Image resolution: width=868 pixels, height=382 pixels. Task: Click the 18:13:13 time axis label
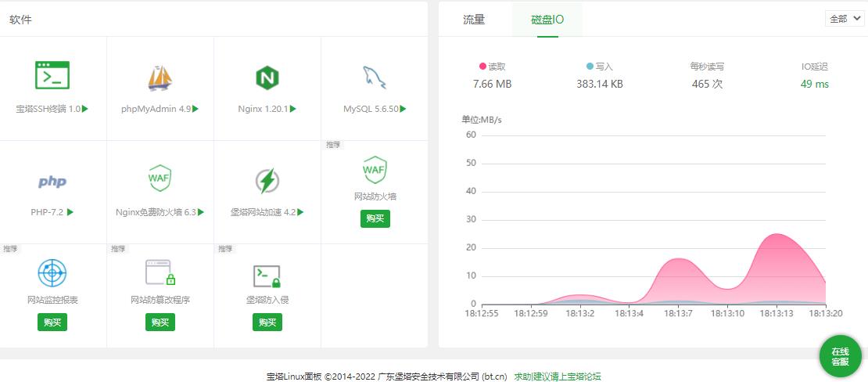click(776, 313)
